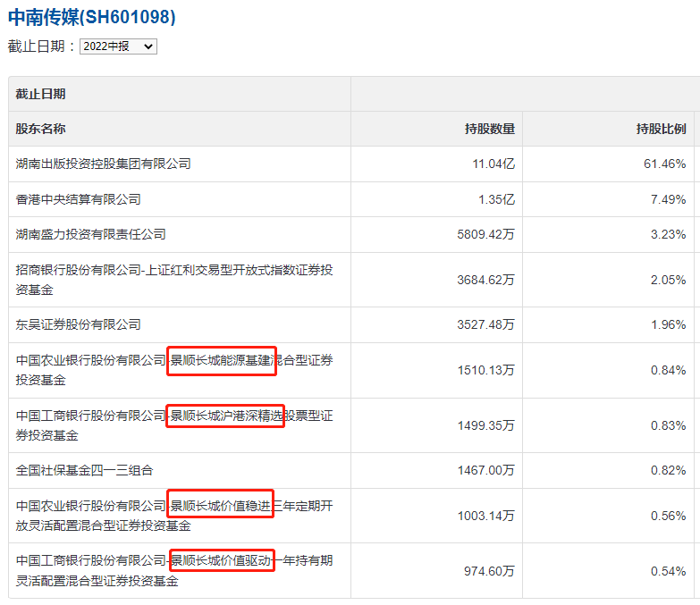This screenshot has height=605, width=700.
Task: Click the 股东名称 column header
Action: tap(40, 129)
